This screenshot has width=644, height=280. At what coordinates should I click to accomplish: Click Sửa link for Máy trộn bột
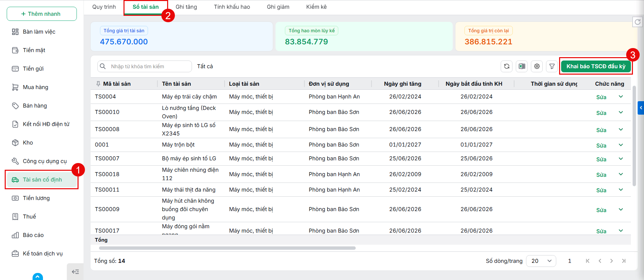click(601, 146)
